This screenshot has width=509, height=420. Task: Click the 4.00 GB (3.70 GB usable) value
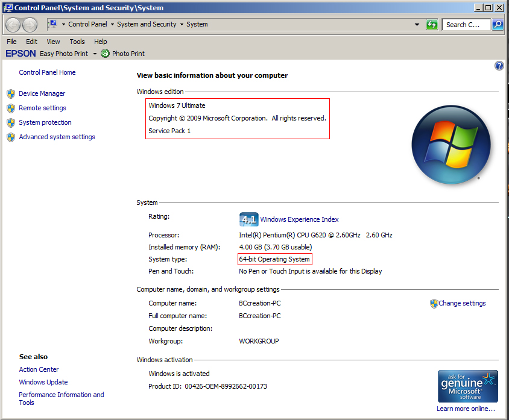(x=275, y=247)
